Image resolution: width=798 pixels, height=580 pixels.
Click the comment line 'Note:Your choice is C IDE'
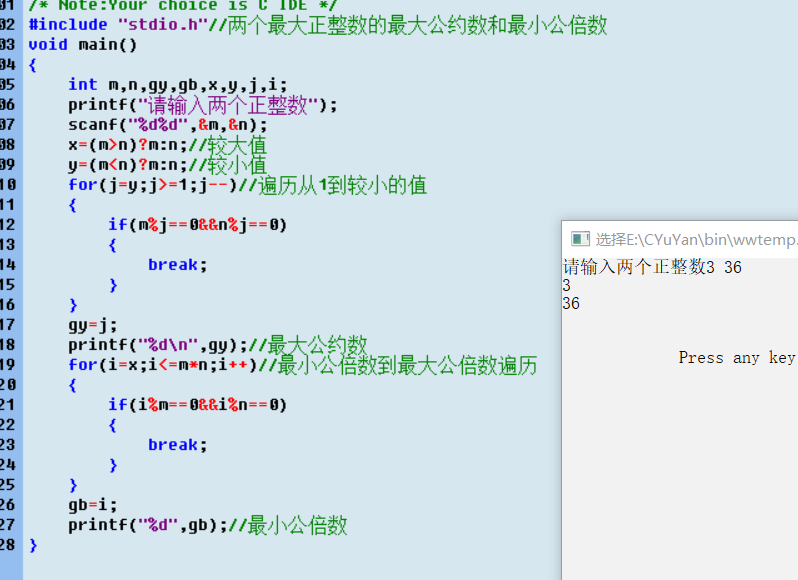click(183, 6)
